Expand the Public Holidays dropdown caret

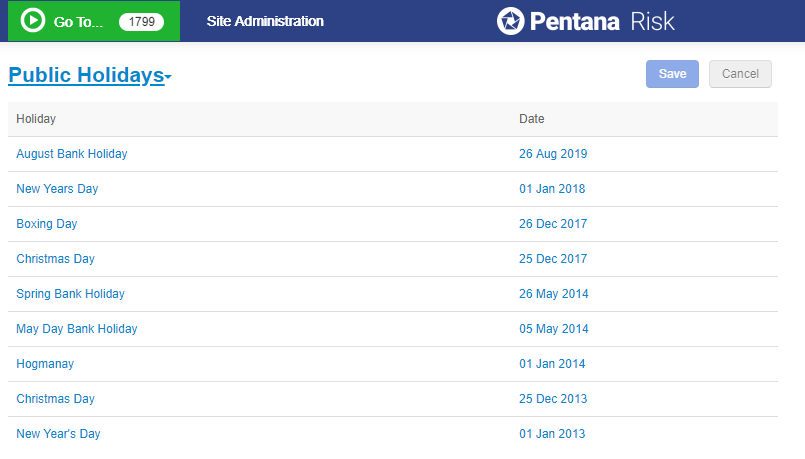[168, 78]
